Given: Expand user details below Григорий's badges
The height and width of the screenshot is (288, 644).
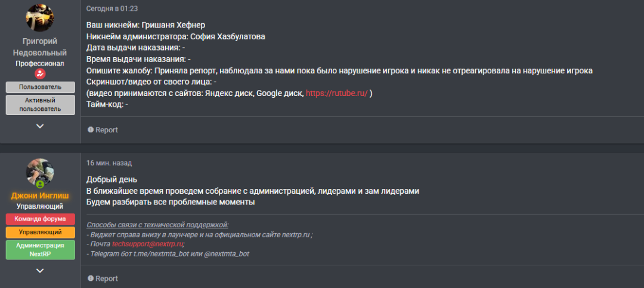Looking at the screenshot, I should pos(40,126).
